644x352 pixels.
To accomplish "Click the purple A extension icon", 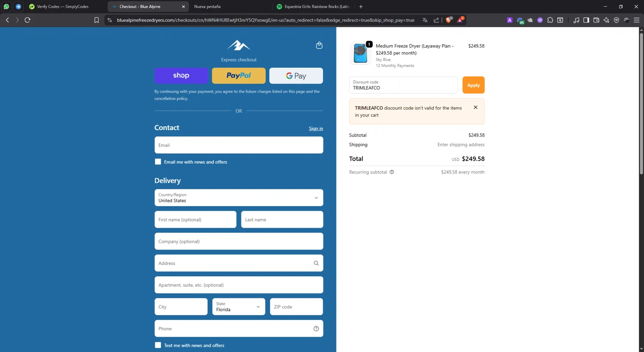I will [x=510, y=20].
